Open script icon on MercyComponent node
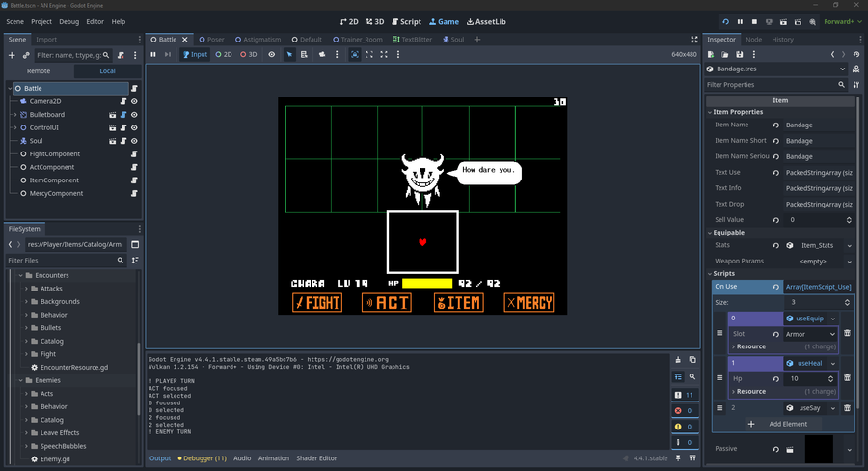 click(134, 193)
